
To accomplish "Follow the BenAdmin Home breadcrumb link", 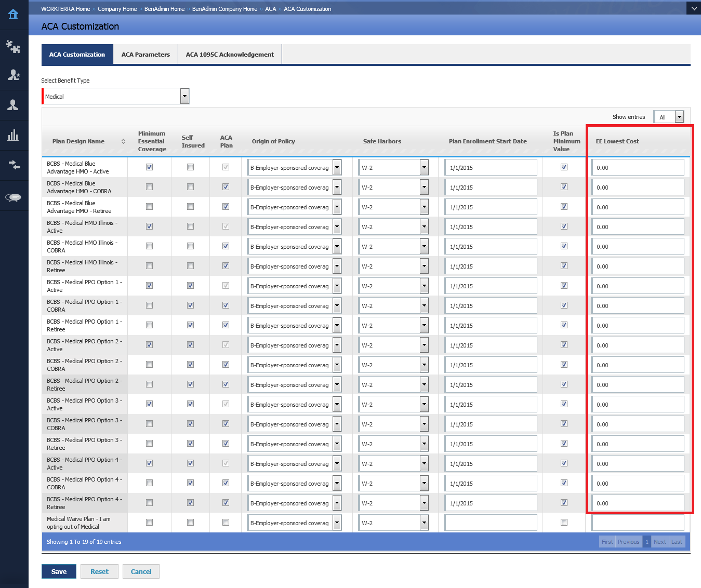I will (164, 9).
